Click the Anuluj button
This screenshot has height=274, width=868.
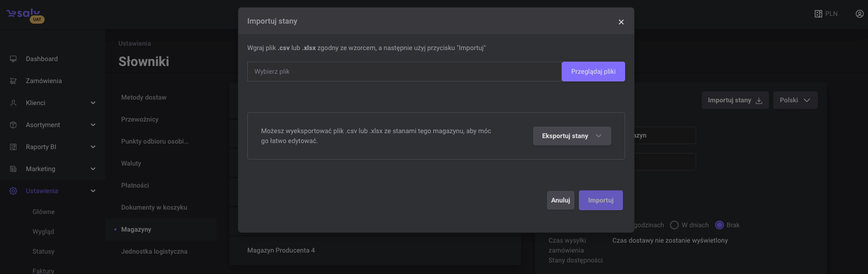(x=560, y=200)
